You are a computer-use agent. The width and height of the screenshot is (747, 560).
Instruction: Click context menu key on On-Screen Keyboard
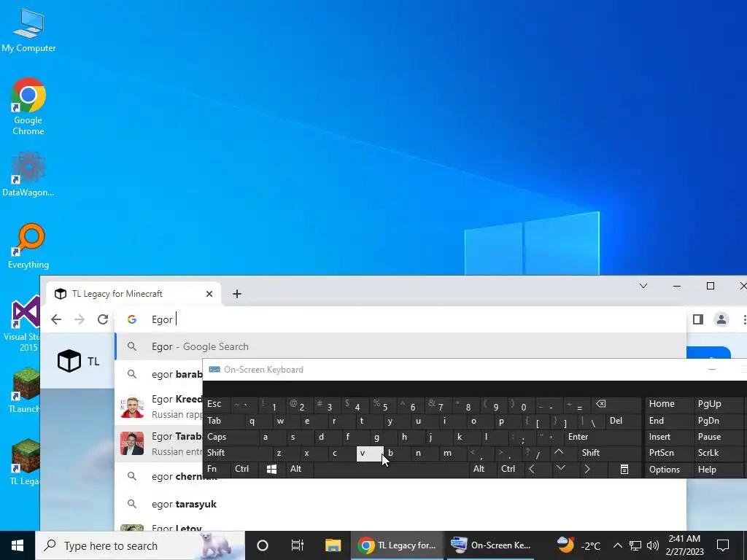click(x=624, y=470)
